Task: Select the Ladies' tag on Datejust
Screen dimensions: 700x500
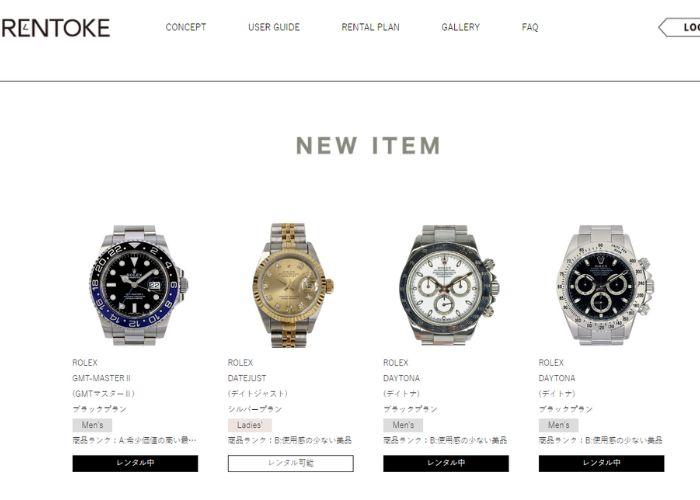Action: 250,425
